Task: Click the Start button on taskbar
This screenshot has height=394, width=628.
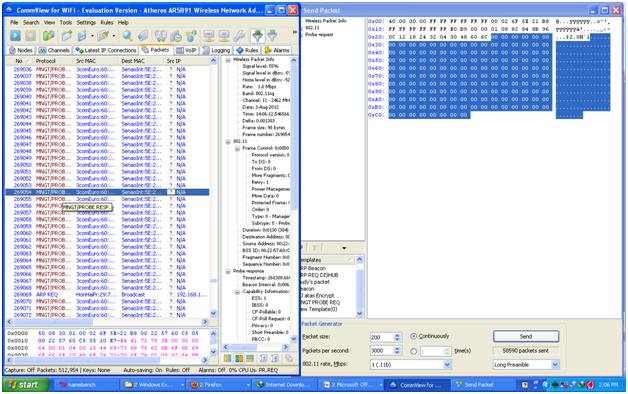Action: coord(26,385)
